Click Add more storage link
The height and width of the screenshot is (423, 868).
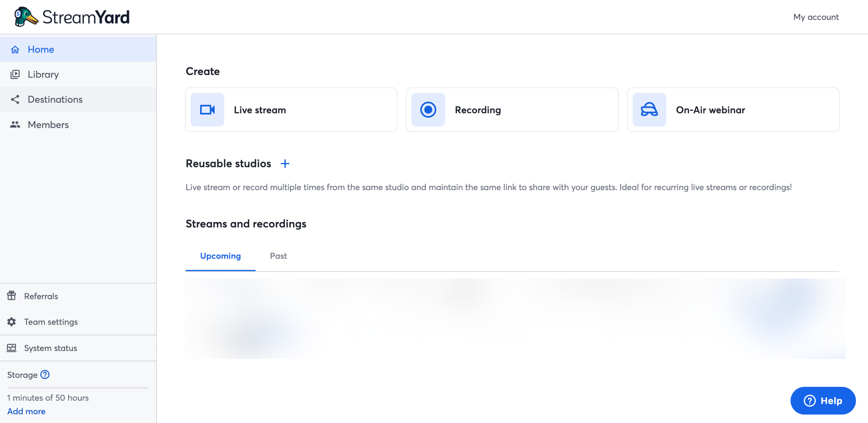click(26, 411)
